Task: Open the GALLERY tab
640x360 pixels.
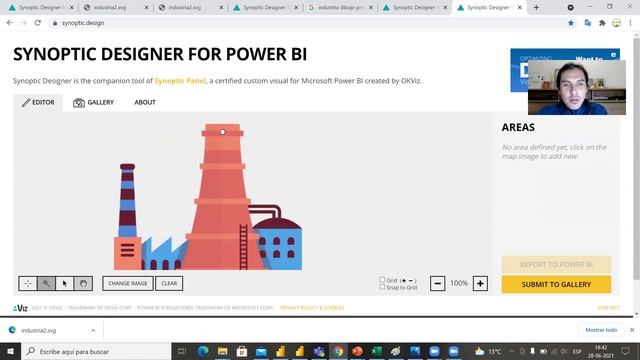Action: pyautogui.click(x=93, y=102)
